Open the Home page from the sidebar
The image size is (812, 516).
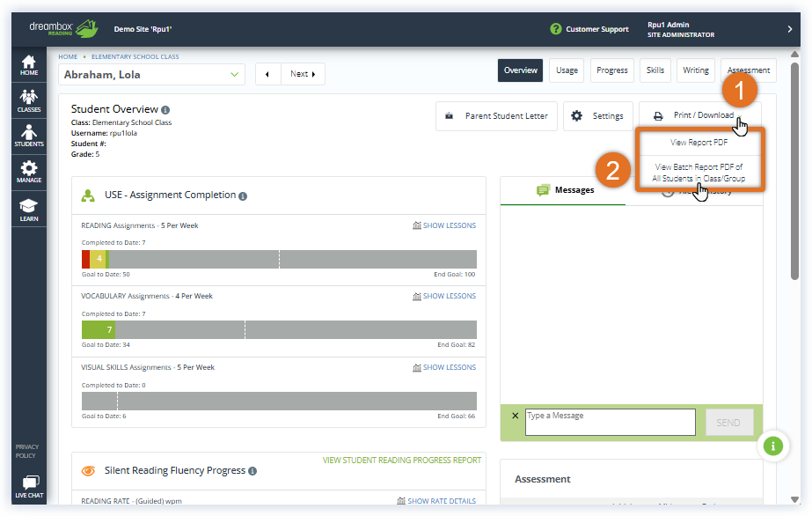point(29,66)
